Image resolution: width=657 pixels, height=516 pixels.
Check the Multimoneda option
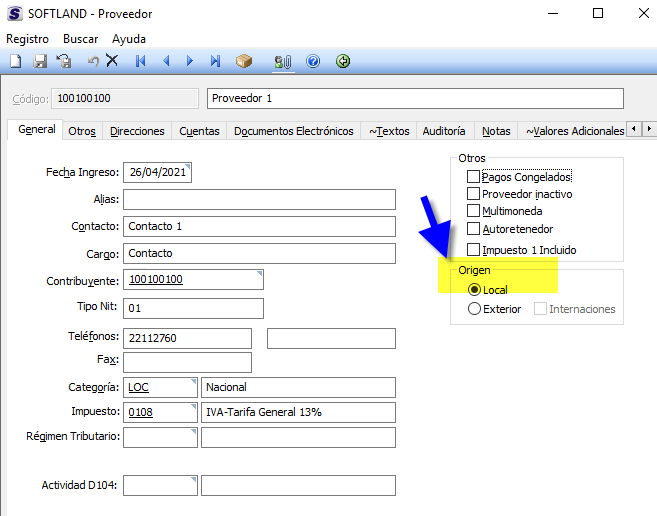[474, 211]
